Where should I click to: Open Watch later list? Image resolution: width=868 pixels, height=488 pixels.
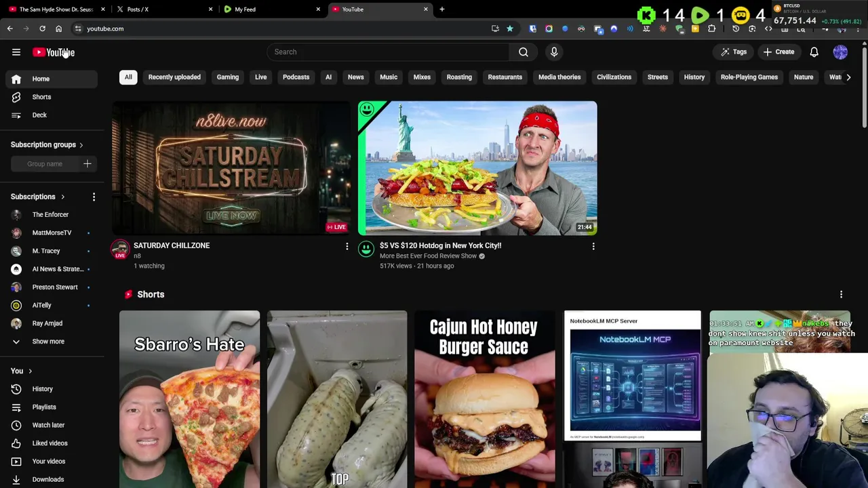52,425
